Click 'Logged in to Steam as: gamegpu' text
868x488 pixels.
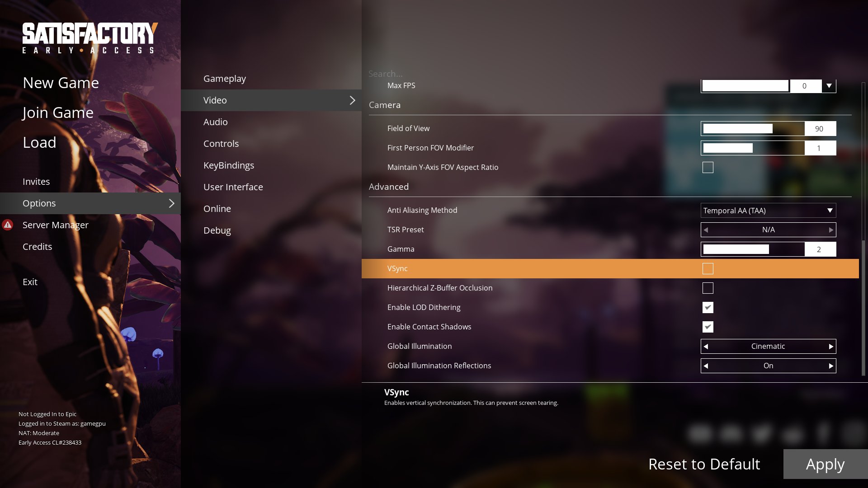coord(62,424)
